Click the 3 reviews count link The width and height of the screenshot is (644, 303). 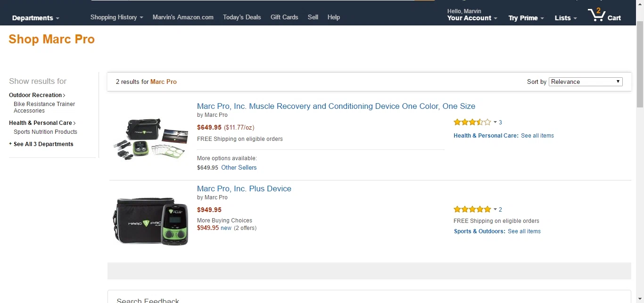coord(500,123)
